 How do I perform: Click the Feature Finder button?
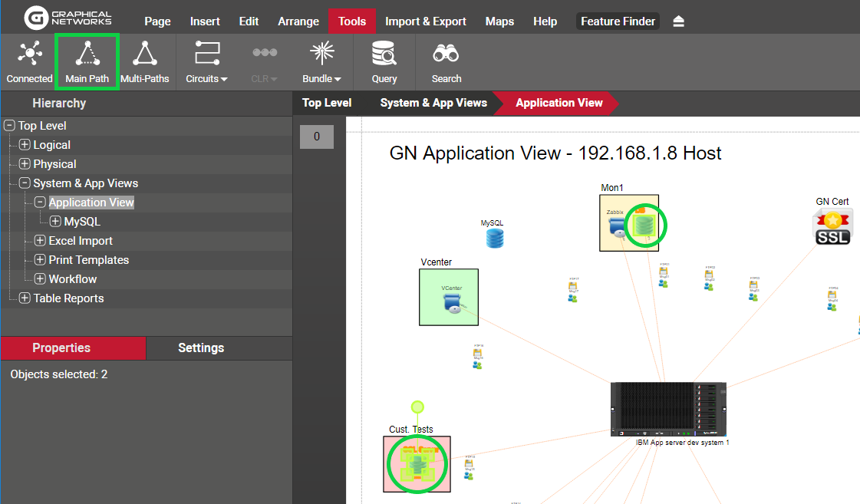tap(618, 21)
